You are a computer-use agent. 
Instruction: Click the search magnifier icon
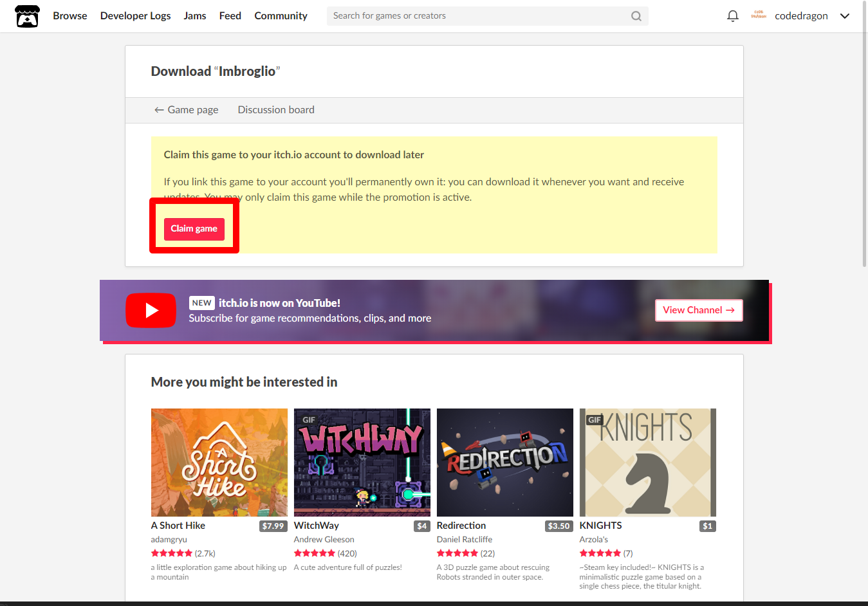[x=636, y=16]
